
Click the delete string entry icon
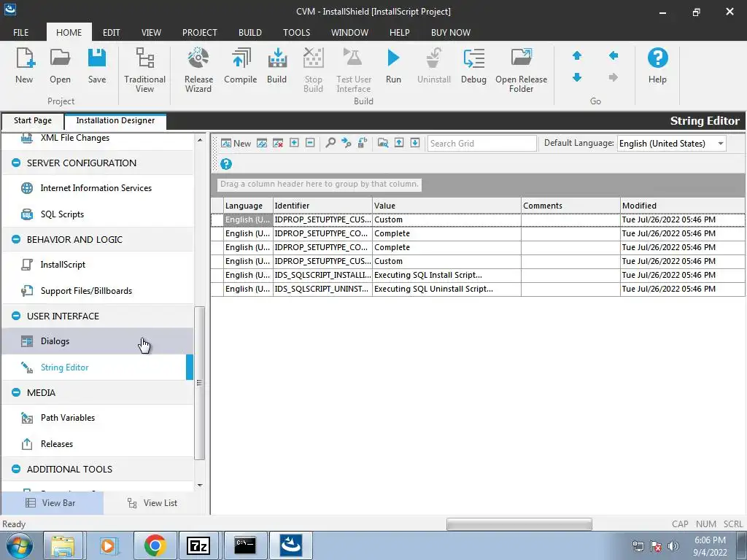[278, 144]
